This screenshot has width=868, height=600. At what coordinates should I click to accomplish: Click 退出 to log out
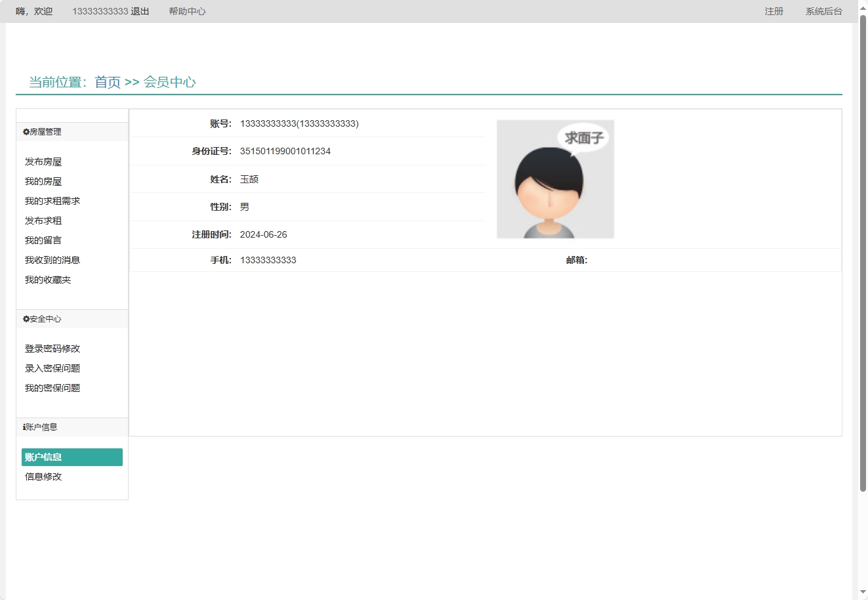coord(140,11)
